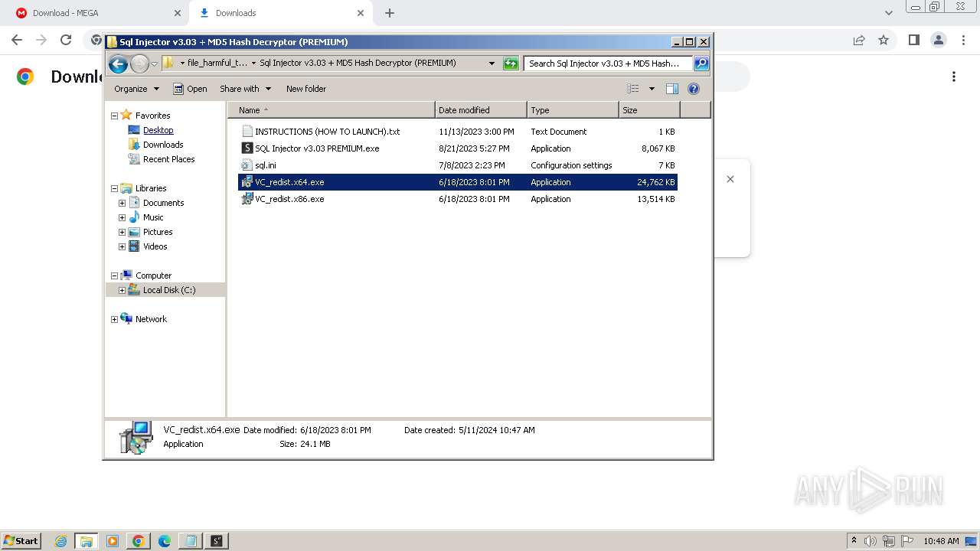Collapse the Computer tree node
Screen dimensions: 980x551
(114, 275)
